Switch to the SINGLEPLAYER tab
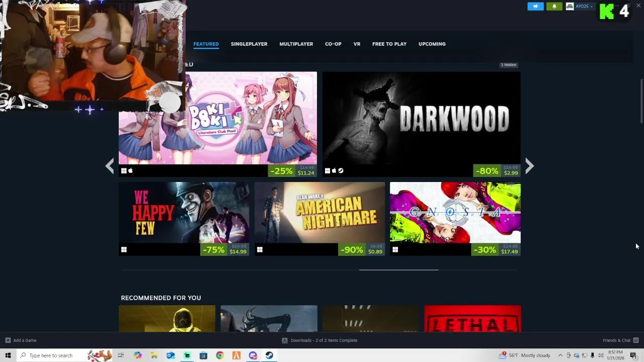This screenshot has width=644, height=362. point(249,44)
